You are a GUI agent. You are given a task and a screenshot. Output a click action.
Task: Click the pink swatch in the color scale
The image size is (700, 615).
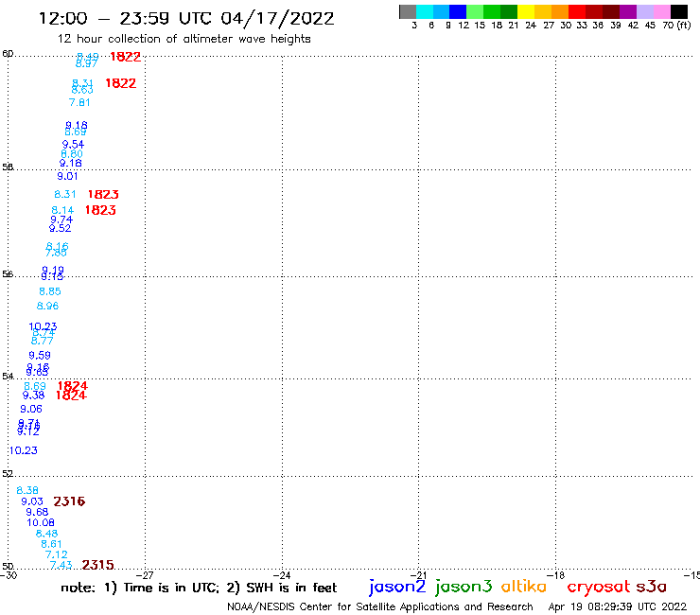(x=661, y=11)
